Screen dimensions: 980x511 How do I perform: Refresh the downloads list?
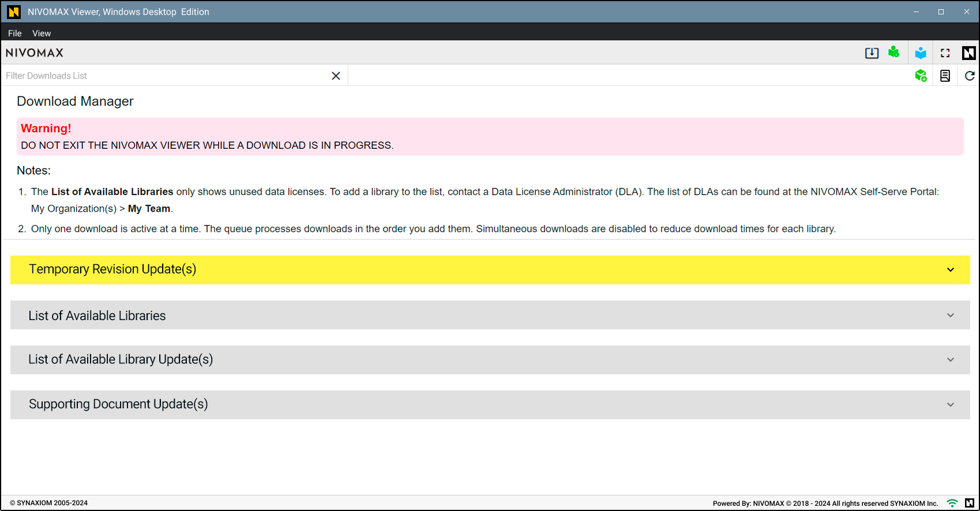970,76
